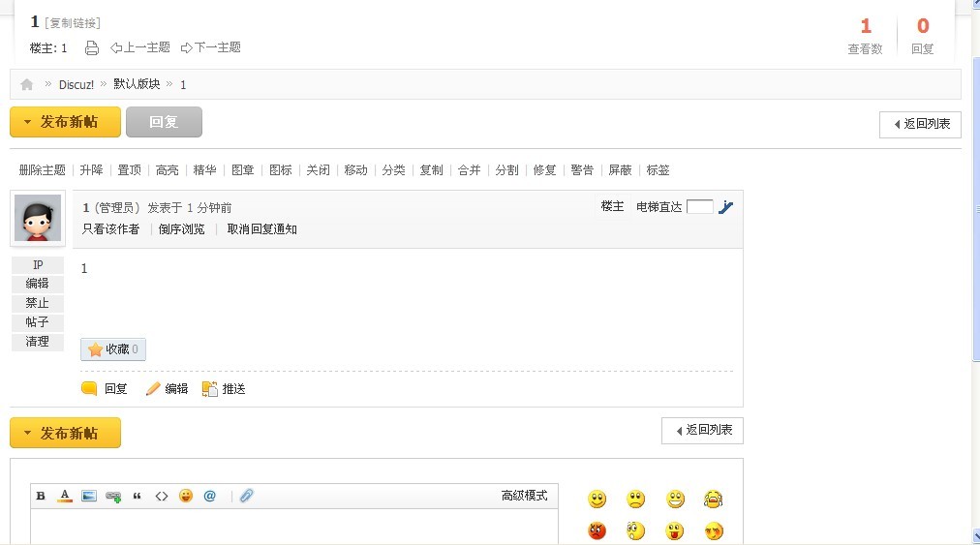
Task: Insert the angry red face emoticon
Action: coord(597,531)
